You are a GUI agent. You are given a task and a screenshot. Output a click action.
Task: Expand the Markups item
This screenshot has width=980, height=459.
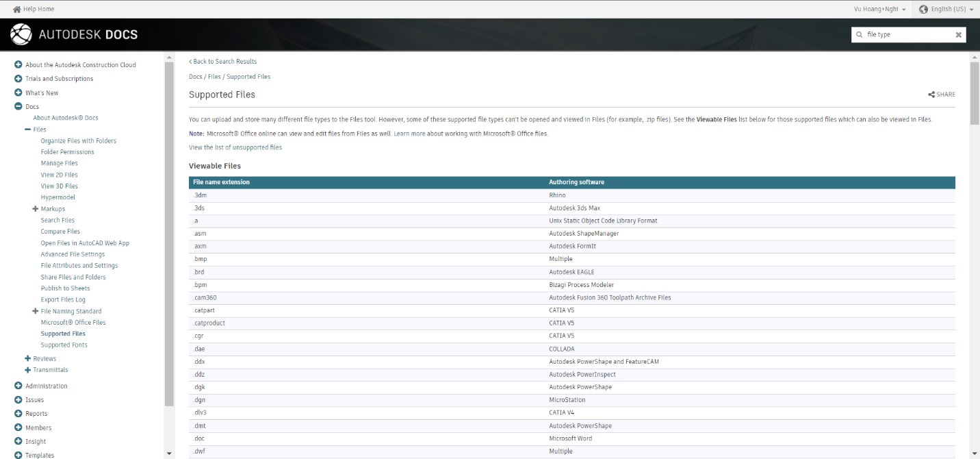click(36, 208)
